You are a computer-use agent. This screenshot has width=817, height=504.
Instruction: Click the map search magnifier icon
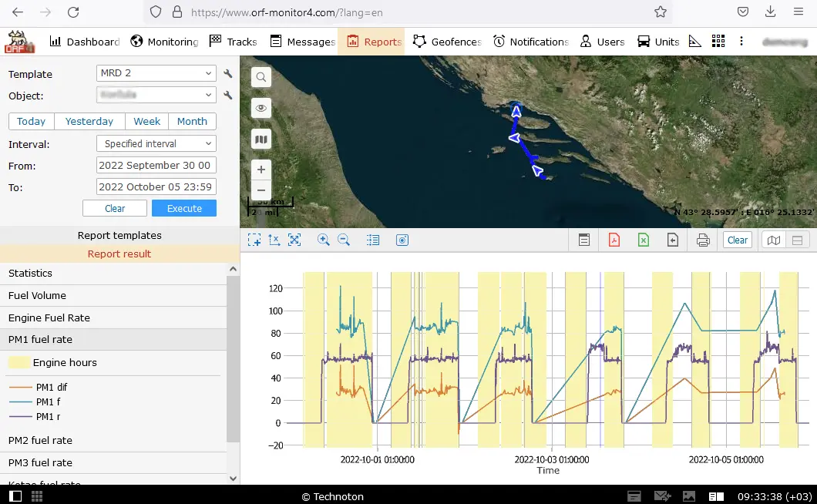[261, 77]
